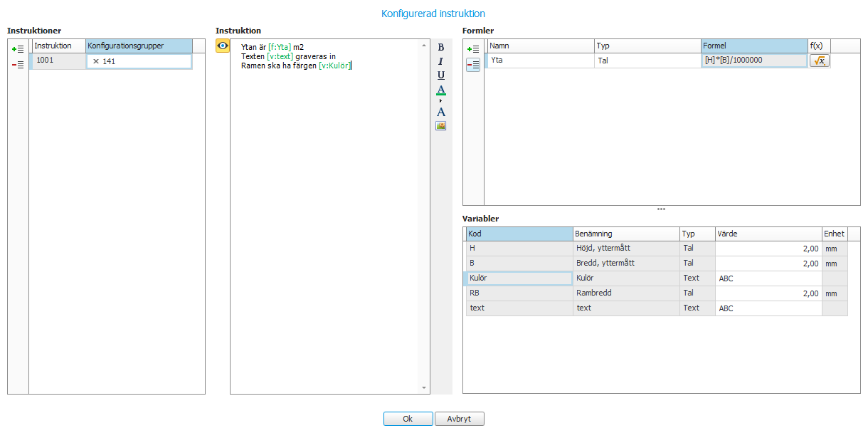Image resolution: width=868 pixels, height=433 pixels.
Task: Apply italic formatting to instruction text
Action: pyautogui.click(x=441, y=61)
